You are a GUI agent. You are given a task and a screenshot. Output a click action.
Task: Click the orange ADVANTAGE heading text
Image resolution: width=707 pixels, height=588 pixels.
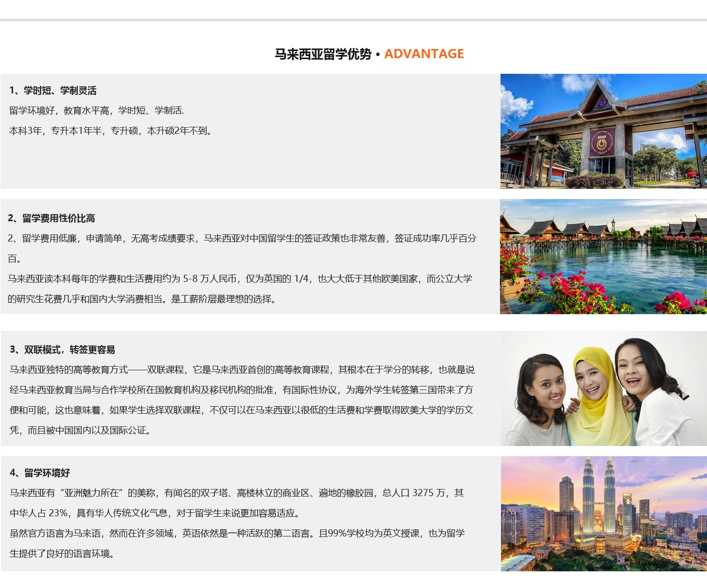[x=424, y=54]
